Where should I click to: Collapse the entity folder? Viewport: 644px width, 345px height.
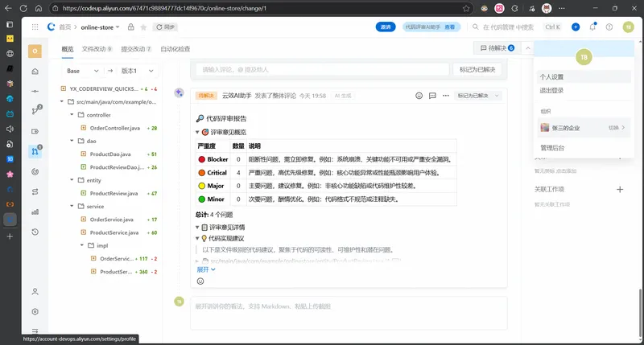click(x=72, y=180)
